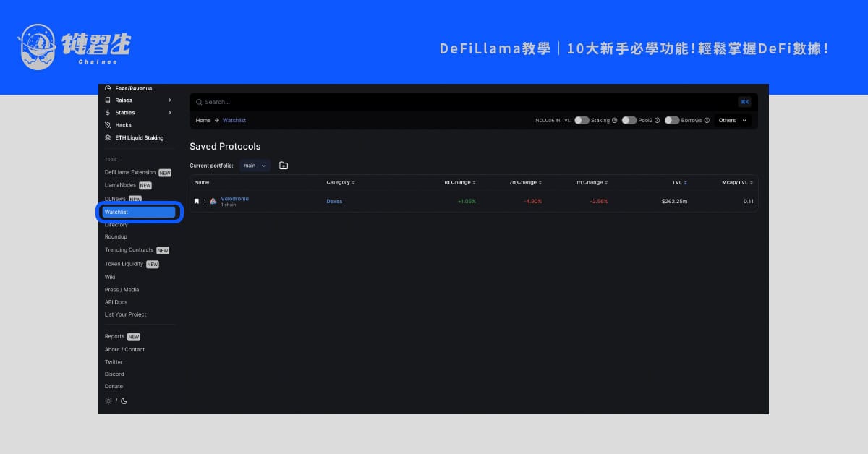Click the Stables dollar sign icon
Screen dimensions: 868x454
point(108,113)
